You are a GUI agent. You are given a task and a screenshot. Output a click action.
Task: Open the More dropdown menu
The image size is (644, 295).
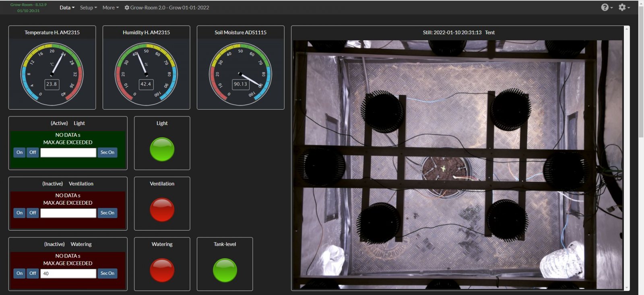click(111, 8)
